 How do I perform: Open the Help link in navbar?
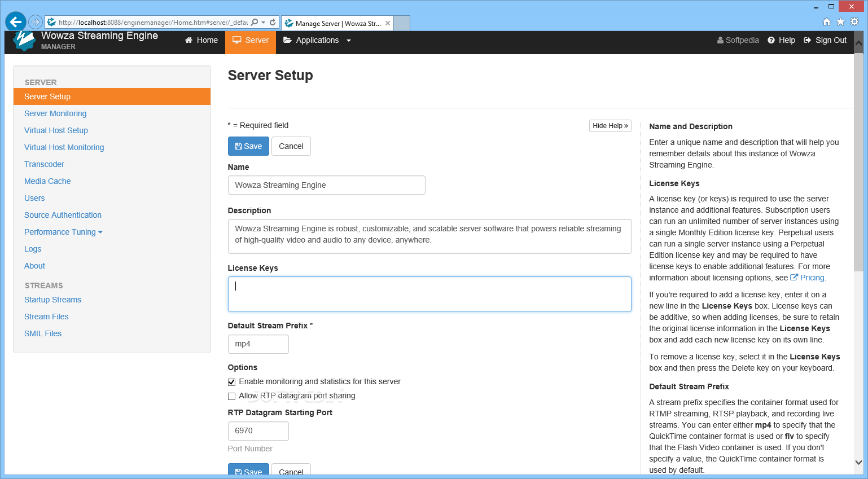point(782,40)
